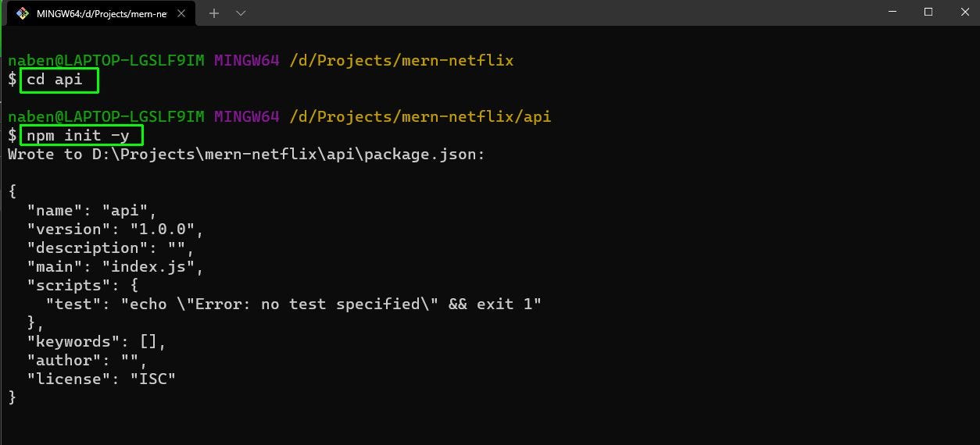
Task: Open a new tab with the plus button
Action: [x=214, y=13]
